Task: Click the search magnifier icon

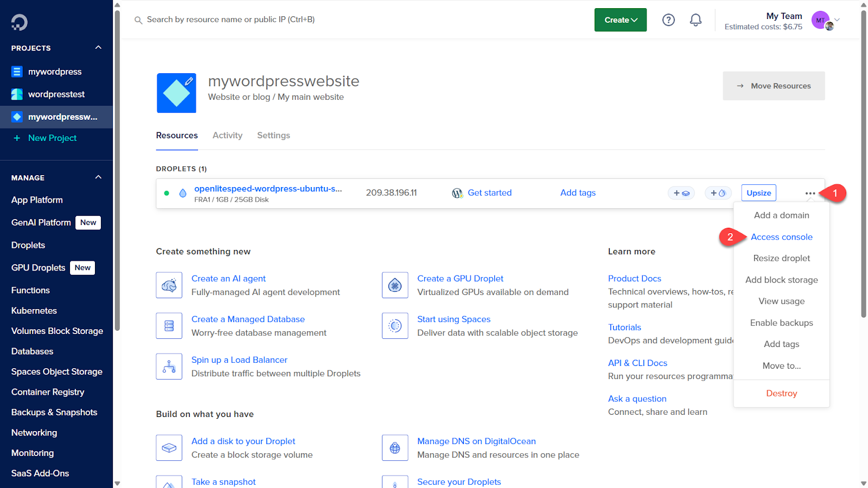Action: point(138,20)
